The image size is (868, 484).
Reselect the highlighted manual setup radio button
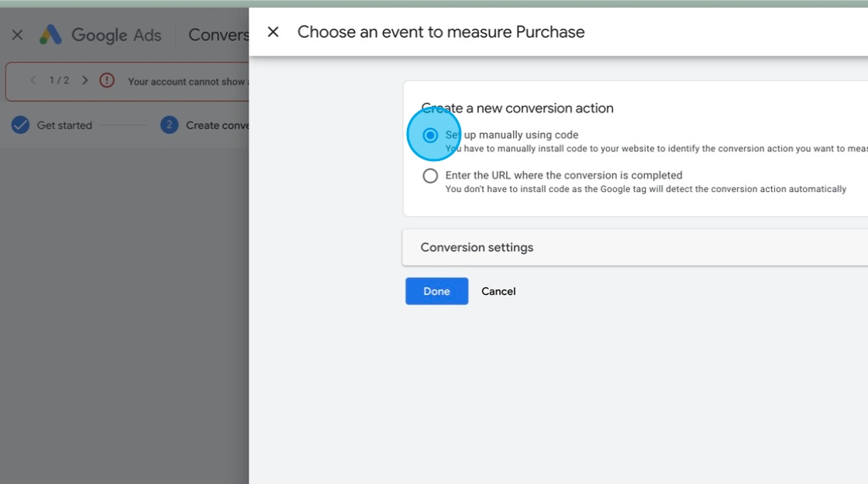[x=431, y=135]
